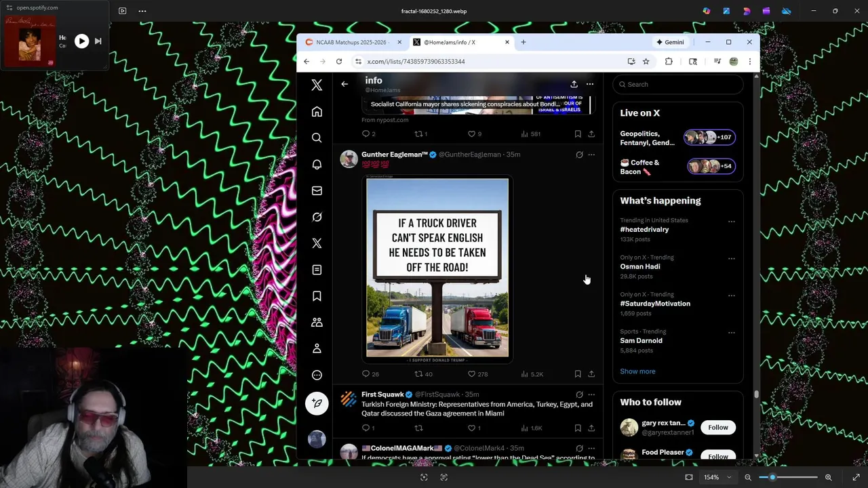Open a new browser tab
The width and height of the screenshot is (868, 488).
coord(523,42)
